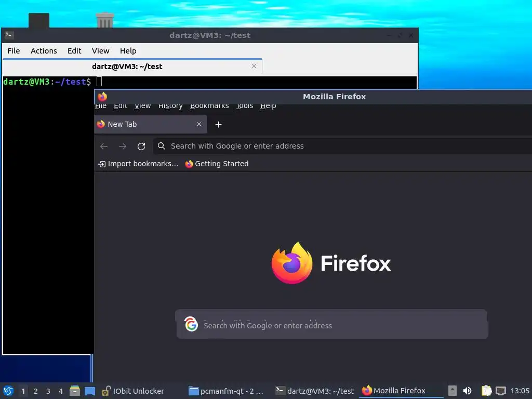Click the 13:05 clock in taskbar
Image resolution: width=532 pixels, height=399 pixels.
coord(520,391)
